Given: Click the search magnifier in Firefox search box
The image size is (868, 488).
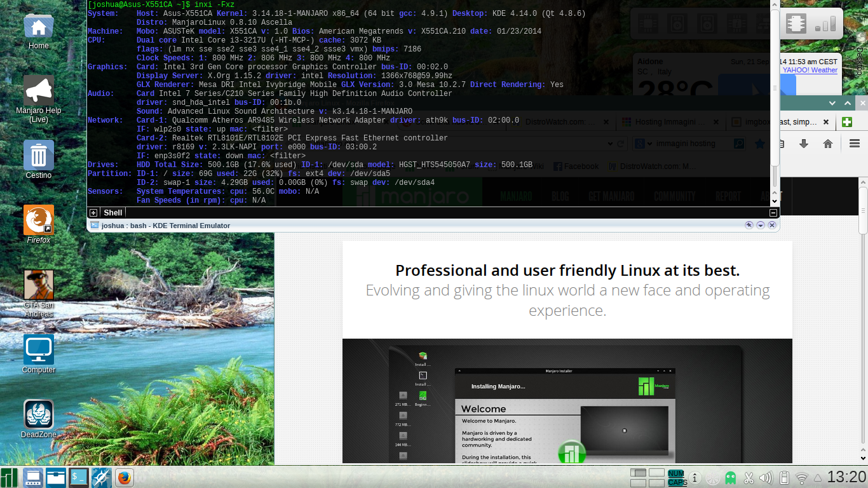Looking at the screenshot, I should (x=738, y=144).
